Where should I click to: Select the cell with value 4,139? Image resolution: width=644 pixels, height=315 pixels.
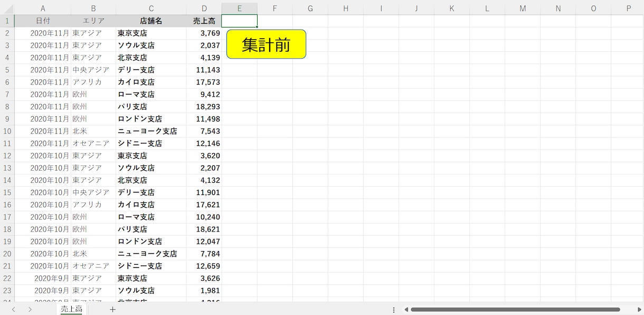(204, 58)
